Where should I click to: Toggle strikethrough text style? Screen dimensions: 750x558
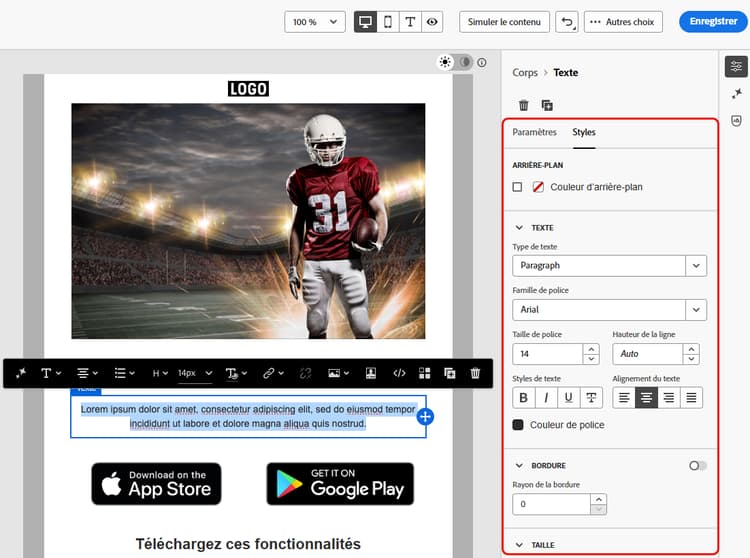(x=591, y=398)
